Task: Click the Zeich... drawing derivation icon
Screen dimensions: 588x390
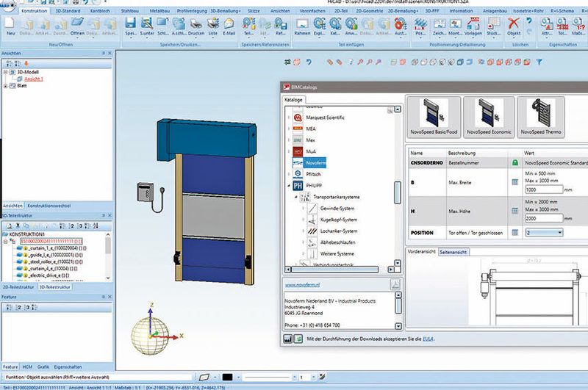Action: click(x=439, y=24)
